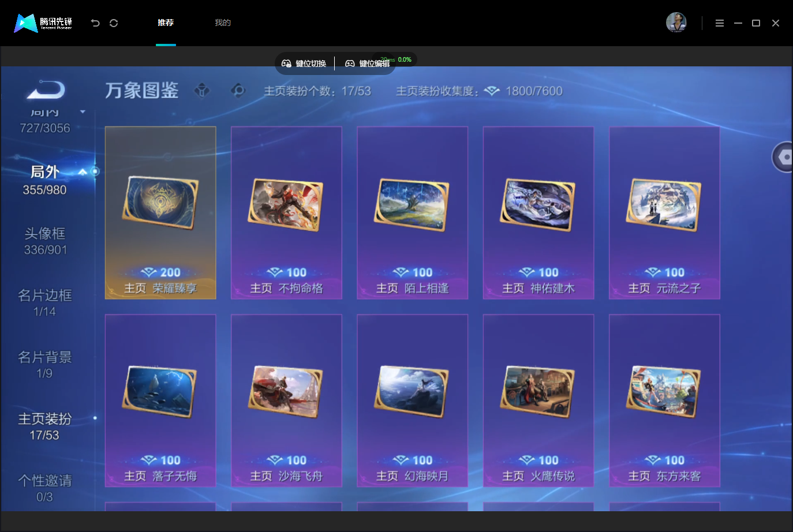Open the 沙海飞舟 homepage card
Screen dimensions: 793x532
coord(286,400)
